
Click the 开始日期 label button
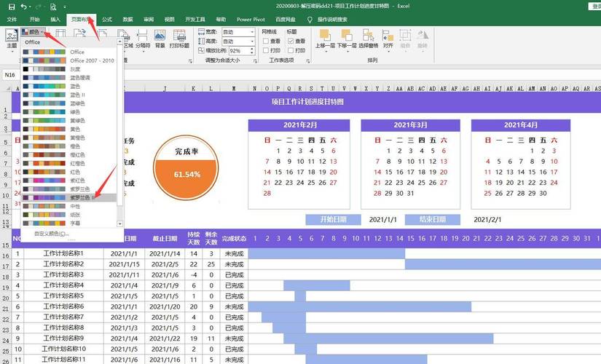click(333, 220)
